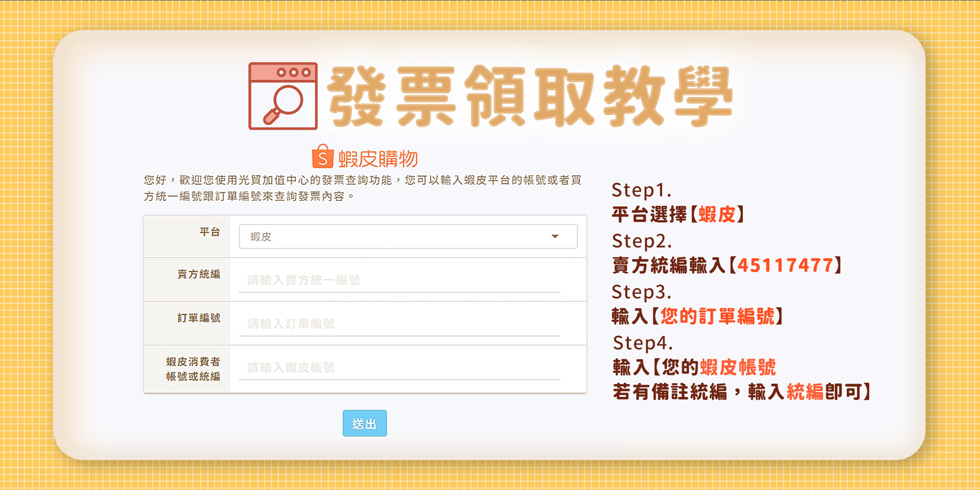Focus the 賣方統編 input field
This screenshot has width=980, height=490.
click(399, 280)
